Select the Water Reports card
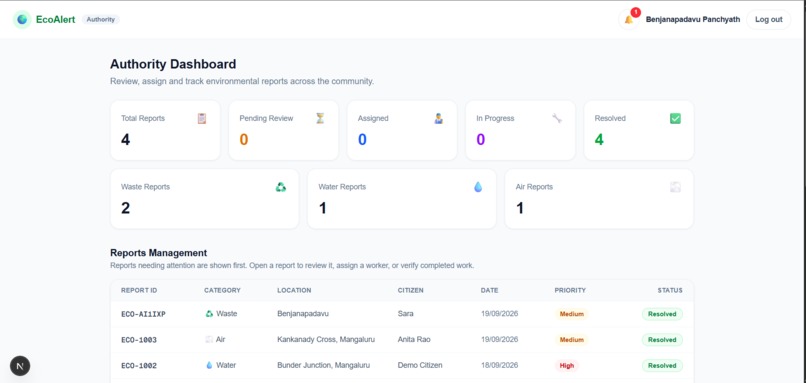This screenshot has height=383, width=806. coord(402,199)
